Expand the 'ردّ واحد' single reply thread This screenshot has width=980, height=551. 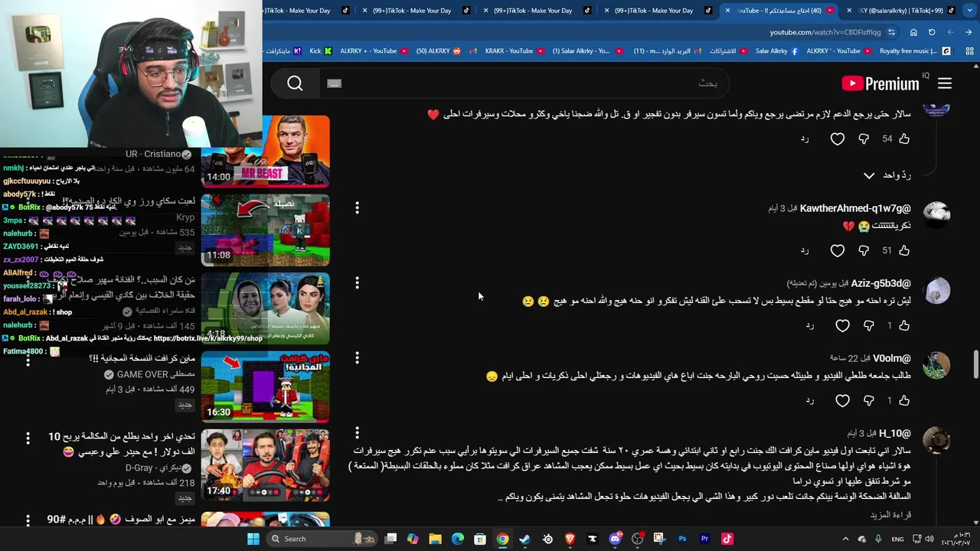(887, 175)
